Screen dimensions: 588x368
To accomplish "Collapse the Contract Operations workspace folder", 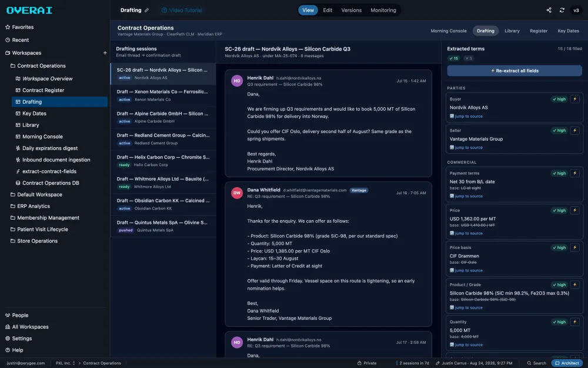I will click(x=38, y=66).
